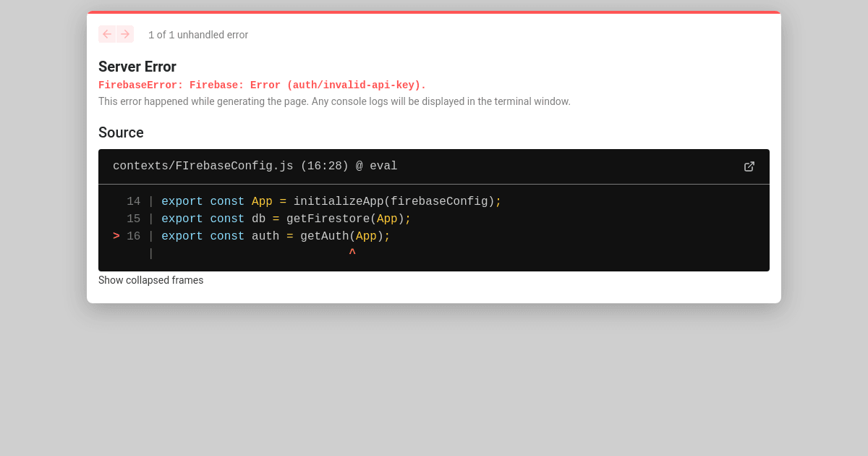The image size is (868, 456).
Task: Click the FirebaseError message text
Action: click(x=263, y=85)
